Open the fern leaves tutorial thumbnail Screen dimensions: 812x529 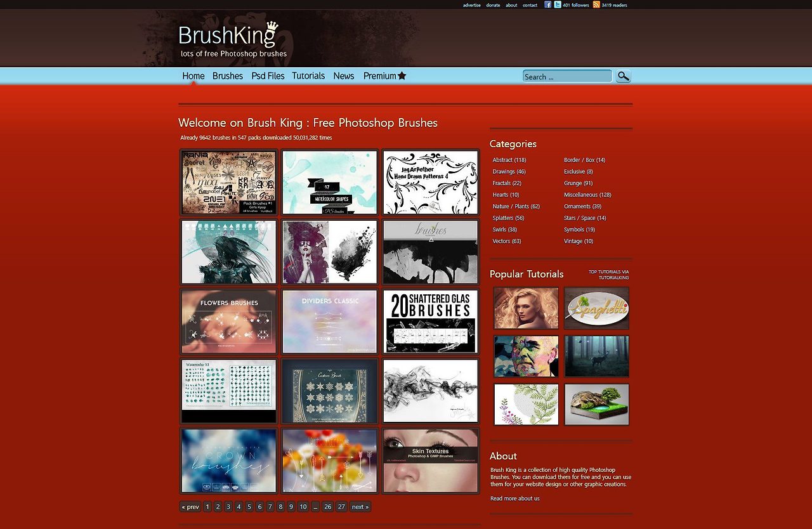527,405
